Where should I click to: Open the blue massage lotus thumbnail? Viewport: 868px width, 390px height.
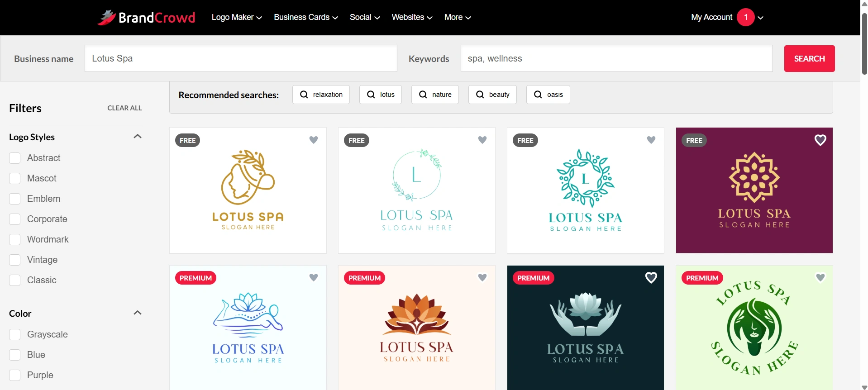(248, 328)
